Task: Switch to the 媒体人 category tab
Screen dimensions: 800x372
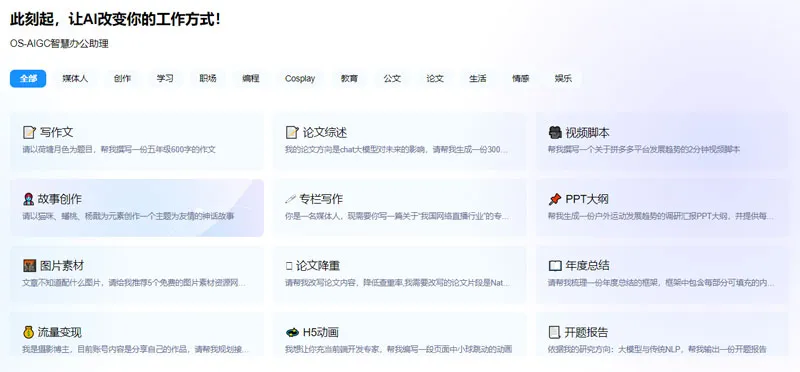Action: (x=75, y=79)
